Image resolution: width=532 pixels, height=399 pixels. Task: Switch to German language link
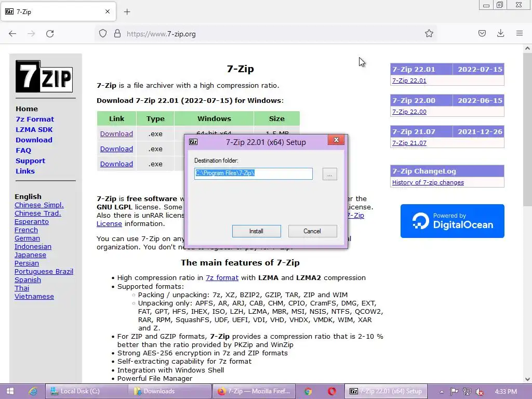pyautogui.click(x=27, y=238)
